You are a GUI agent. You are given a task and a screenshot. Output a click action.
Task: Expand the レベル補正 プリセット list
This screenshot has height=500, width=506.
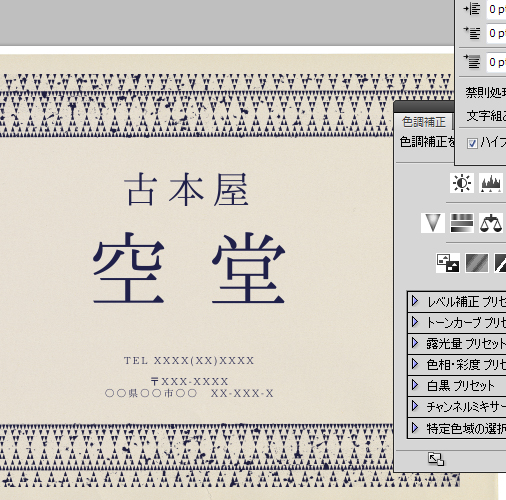415,301
